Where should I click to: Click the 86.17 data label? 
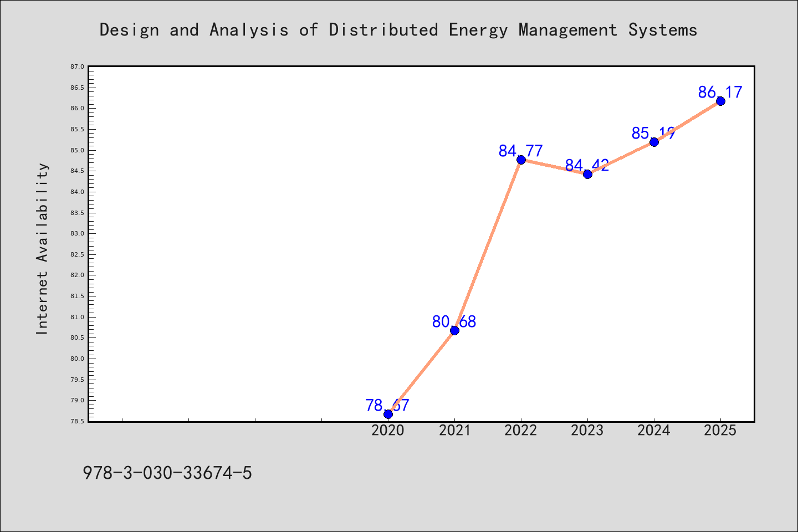720,92
